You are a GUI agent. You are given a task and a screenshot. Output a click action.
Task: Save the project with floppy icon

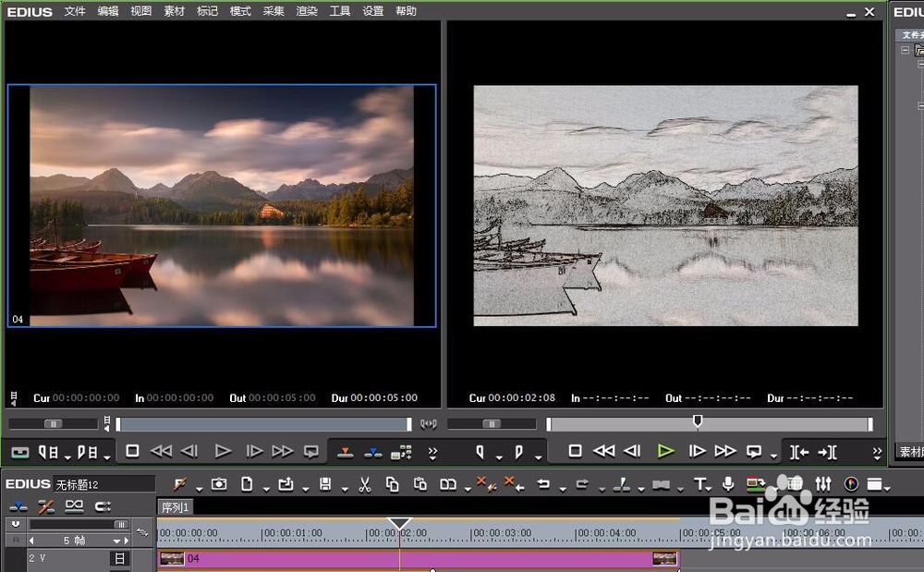(324, 484)
